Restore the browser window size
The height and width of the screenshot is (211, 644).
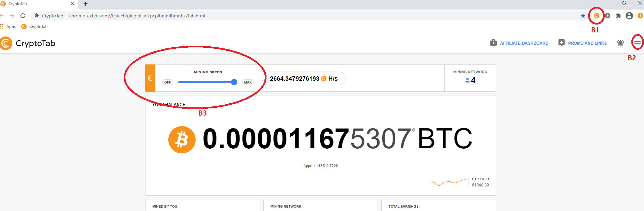click(624, 3)
